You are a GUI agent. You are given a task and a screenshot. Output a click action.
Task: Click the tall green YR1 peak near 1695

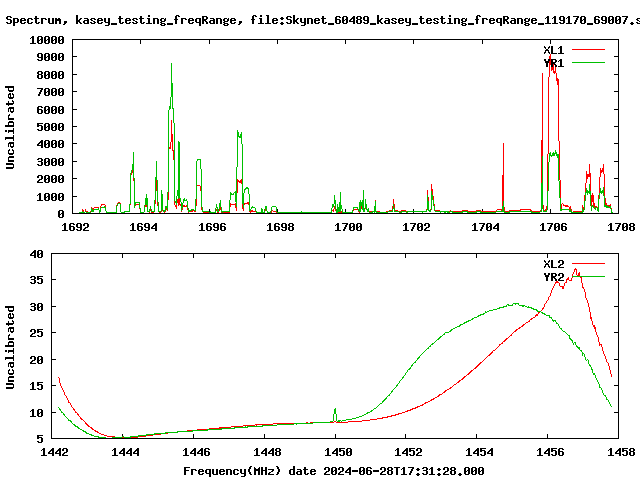click(171, 64)
